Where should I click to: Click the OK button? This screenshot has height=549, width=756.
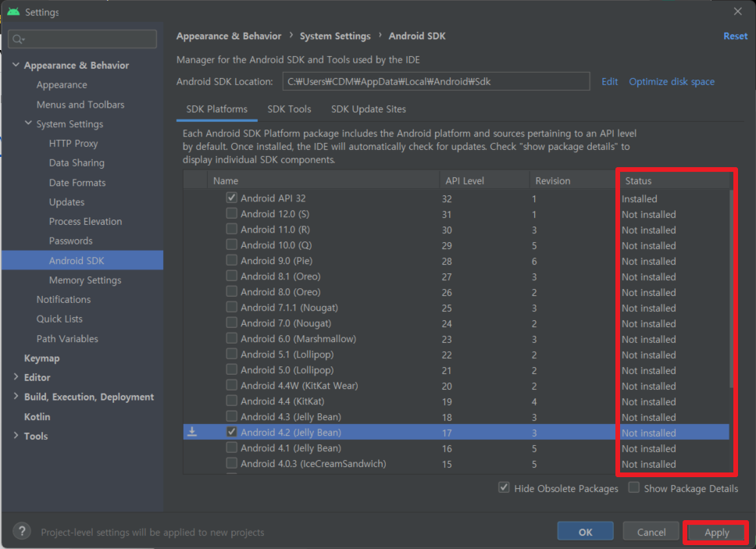585,532
